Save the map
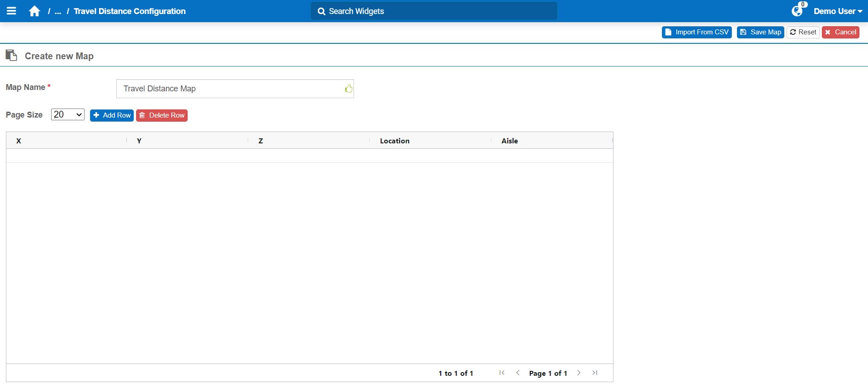This screenshot has height=388, width=868. click(x=760, y=32)
